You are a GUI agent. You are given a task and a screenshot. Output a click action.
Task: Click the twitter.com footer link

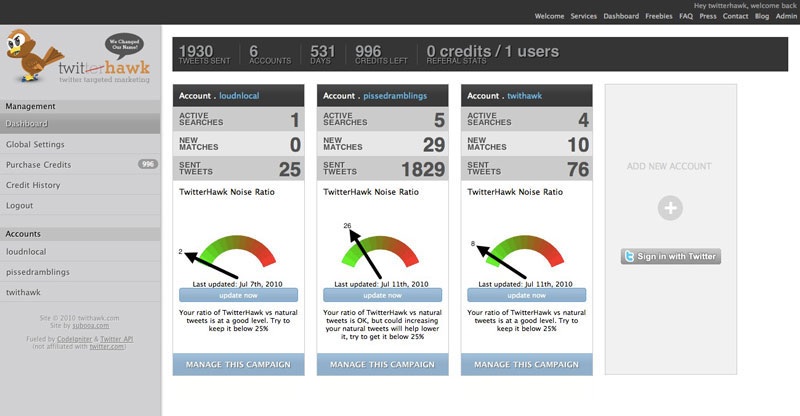pos(107,347)
